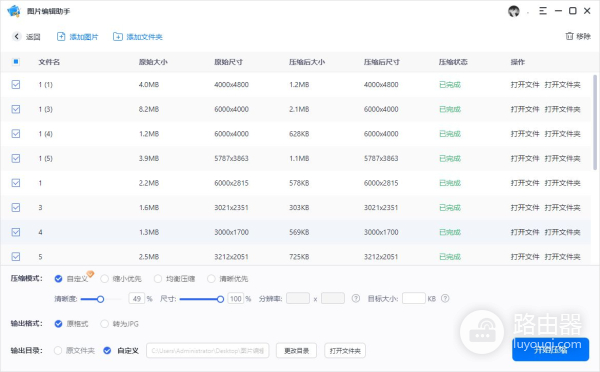Screen dimensions: 600x372
Task: Open file 1 (1) via 打开文件
Action: pos(525,85)
